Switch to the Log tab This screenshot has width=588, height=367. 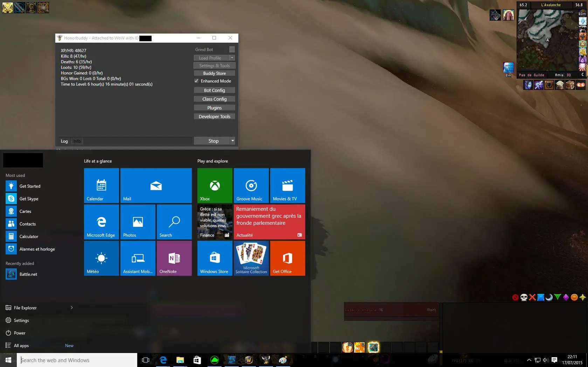click(x=64, y=141)
